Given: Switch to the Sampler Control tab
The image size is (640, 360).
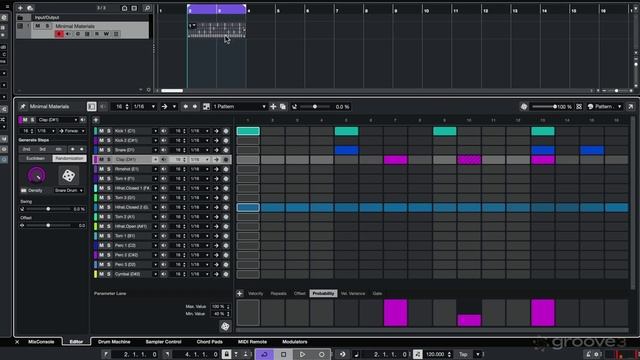Looking at the screenshot, I should [x=163, y=342].
